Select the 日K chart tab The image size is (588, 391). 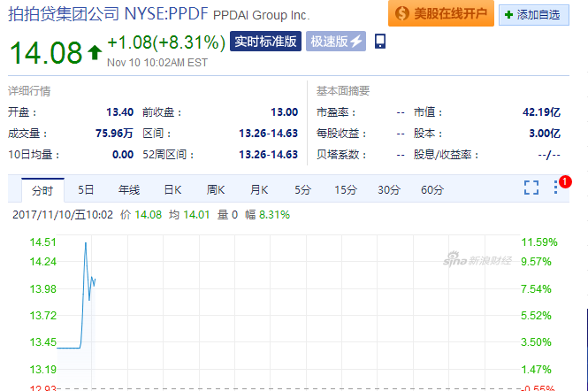[x=173, y=190]
